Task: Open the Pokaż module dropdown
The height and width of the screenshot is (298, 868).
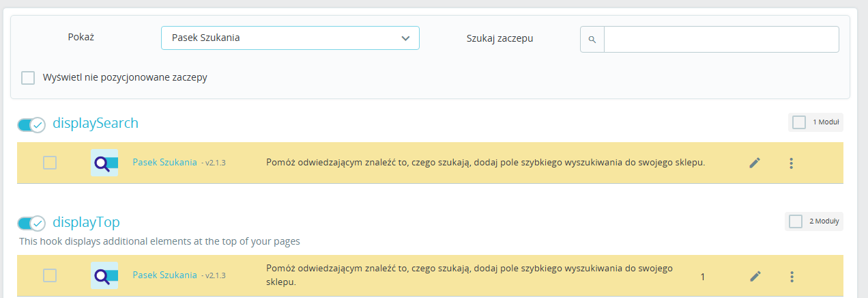Action: point(290,38)
